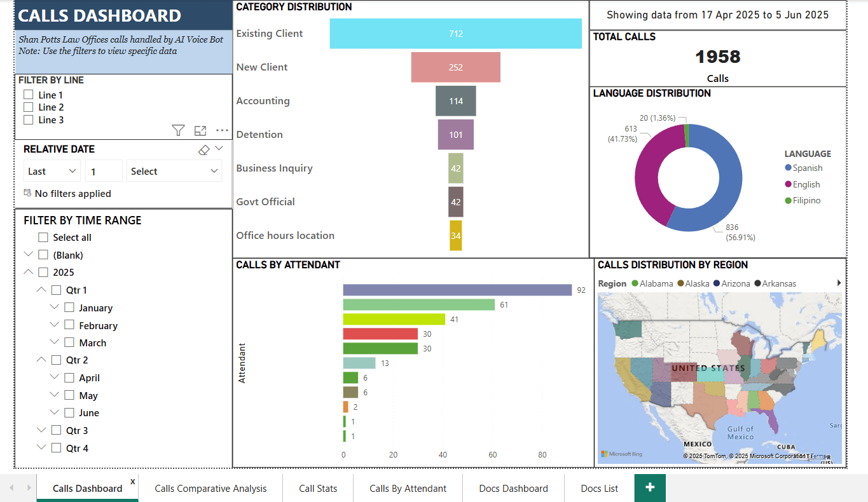The height and width of the screenshot is (502, 868).
Task: Click the relative date number field
Action: [x=104, y=171]
